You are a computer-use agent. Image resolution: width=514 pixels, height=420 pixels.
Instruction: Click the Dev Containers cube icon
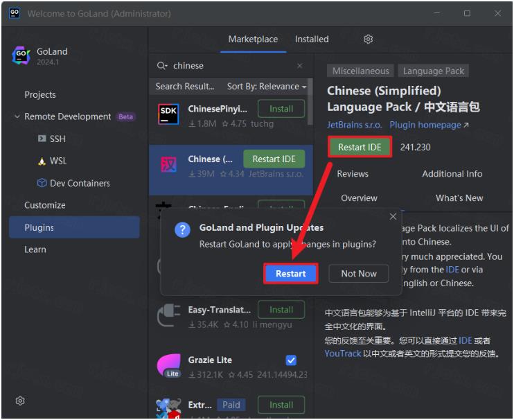(42, 182)
